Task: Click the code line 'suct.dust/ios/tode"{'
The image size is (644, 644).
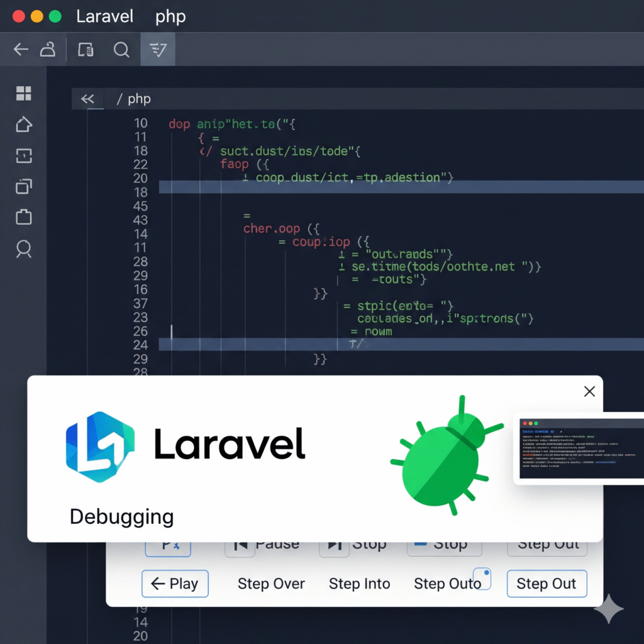Action: tap(290, 151)
